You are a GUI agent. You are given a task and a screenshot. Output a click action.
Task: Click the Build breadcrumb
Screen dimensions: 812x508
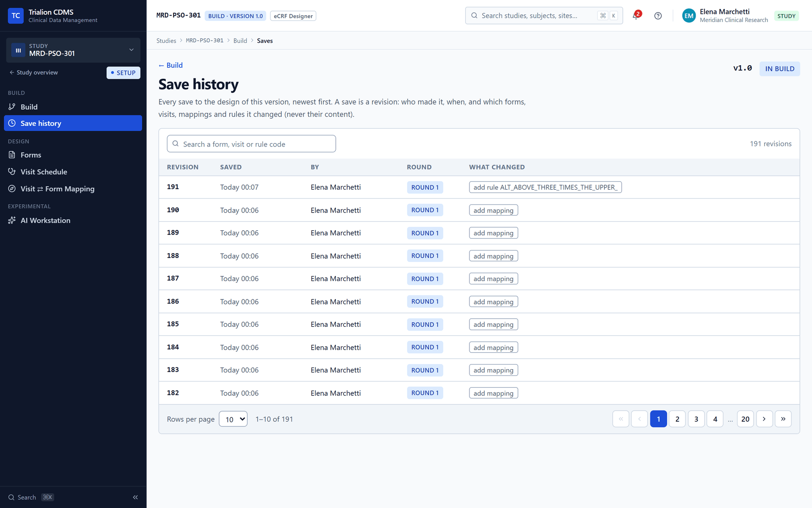[x=240, y=41]
